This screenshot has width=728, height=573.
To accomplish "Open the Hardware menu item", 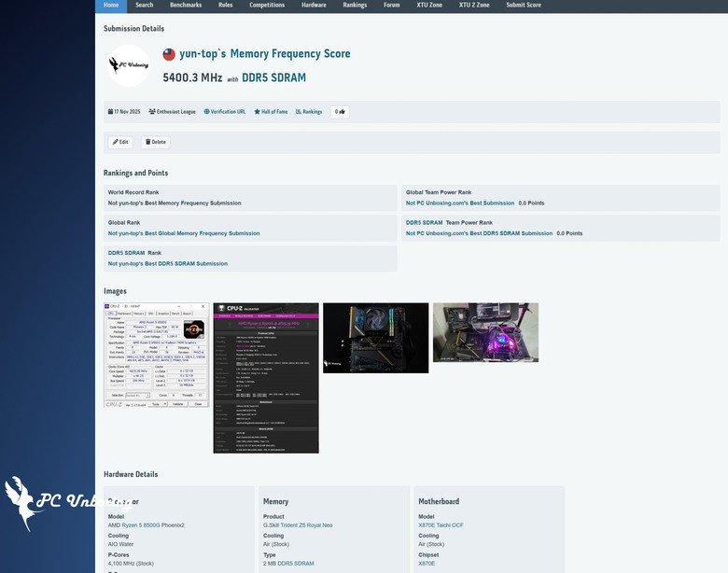I will tap(314, 5).
